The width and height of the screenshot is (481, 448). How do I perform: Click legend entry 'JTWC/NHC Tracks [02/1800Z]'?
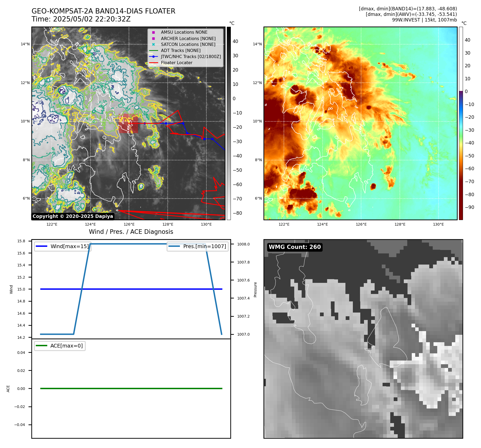coord(191,56)
